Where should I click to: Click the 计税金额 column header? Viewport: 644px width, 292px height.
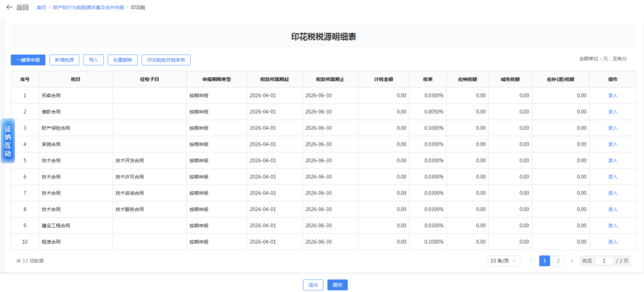(383, 79)
